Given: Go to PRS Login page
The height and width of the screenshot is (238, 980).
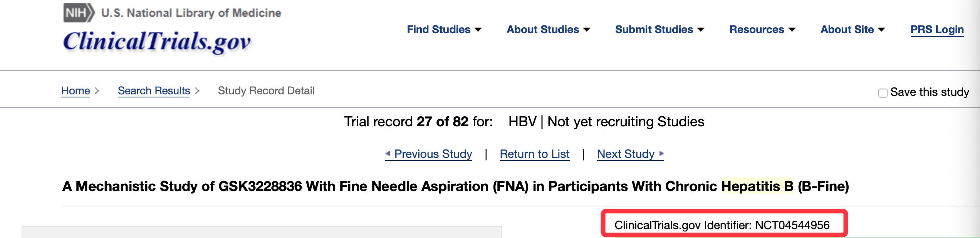Looking at the screenshot, I should click(937, 30).
